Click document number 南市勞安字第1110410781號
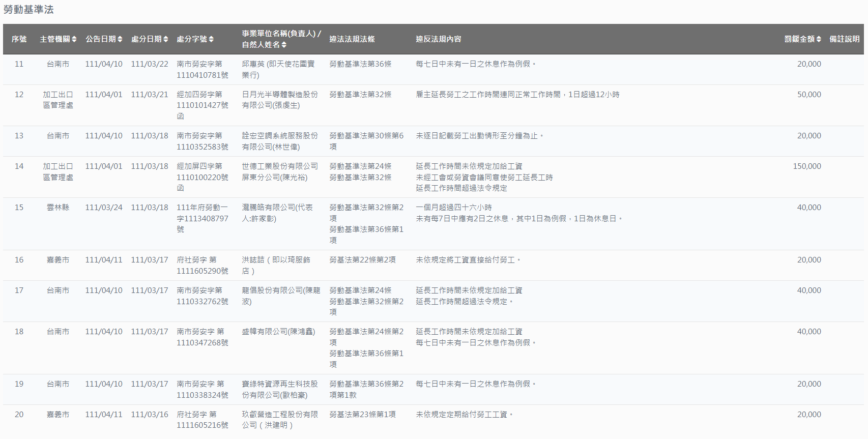 pos(202,70)
